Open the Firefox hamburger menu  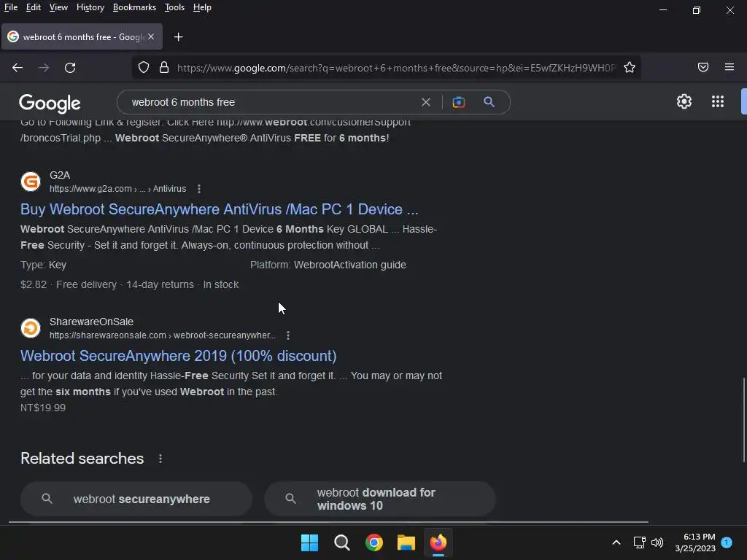point(729,67)
